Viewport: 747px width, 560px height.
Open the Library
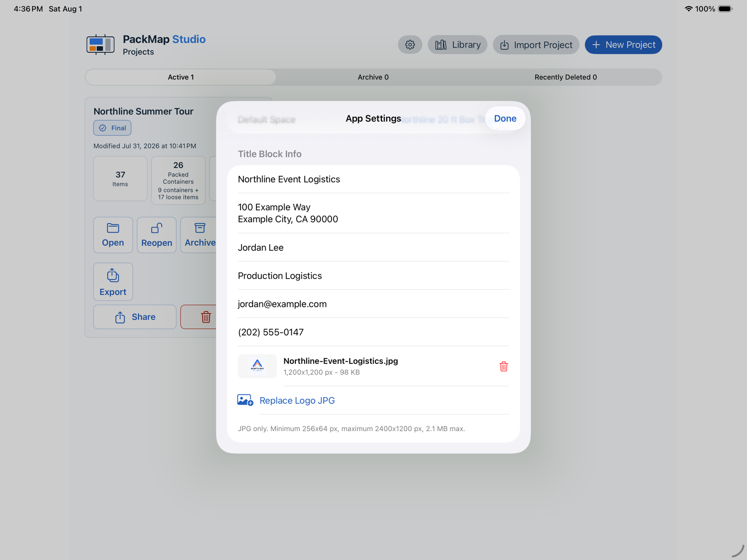pos(458,45)
